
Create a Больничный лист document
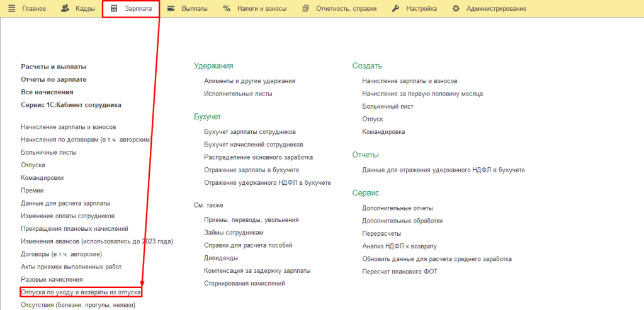pyautogui.click(x=388, y=107)
